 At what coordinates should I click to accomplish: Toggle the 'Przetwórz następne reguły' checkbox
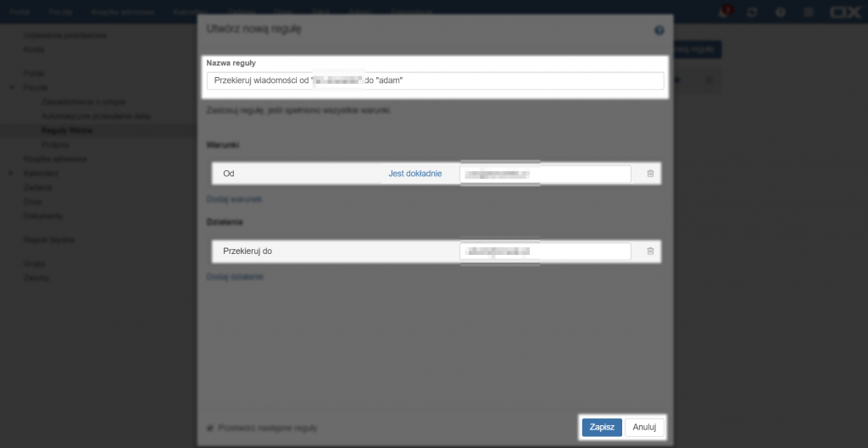(211, 428)
